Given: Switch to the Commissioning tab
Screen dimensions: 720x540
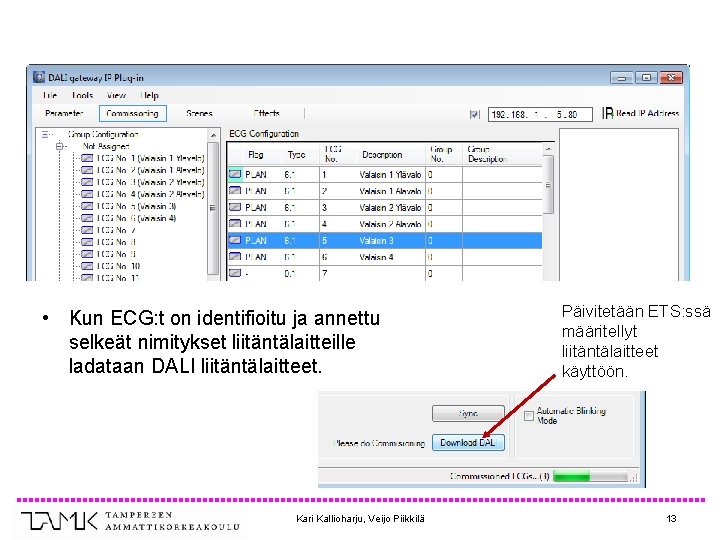Looking at the screenshot, I should (x=133, y=113).
